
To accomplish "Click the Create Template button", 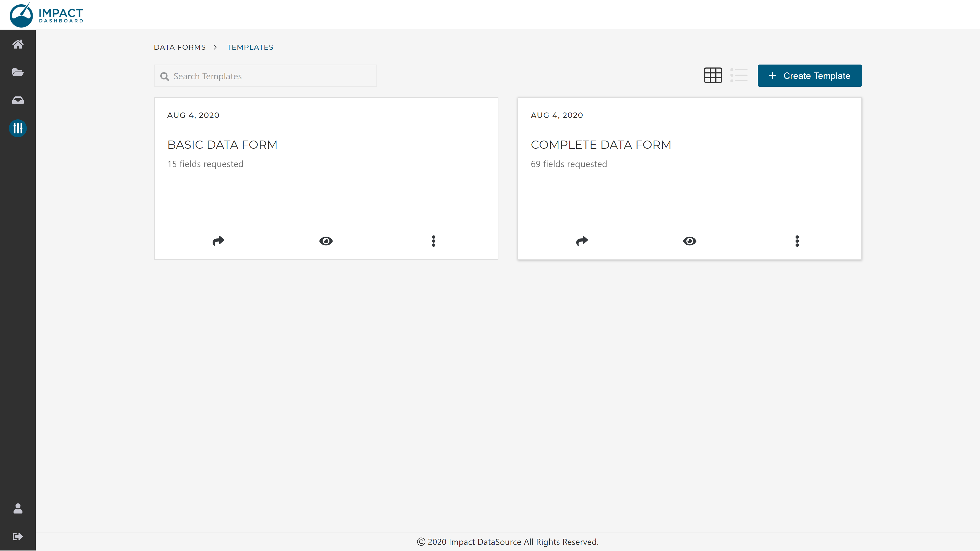I will pyautogui.click(x=810, y=76).
